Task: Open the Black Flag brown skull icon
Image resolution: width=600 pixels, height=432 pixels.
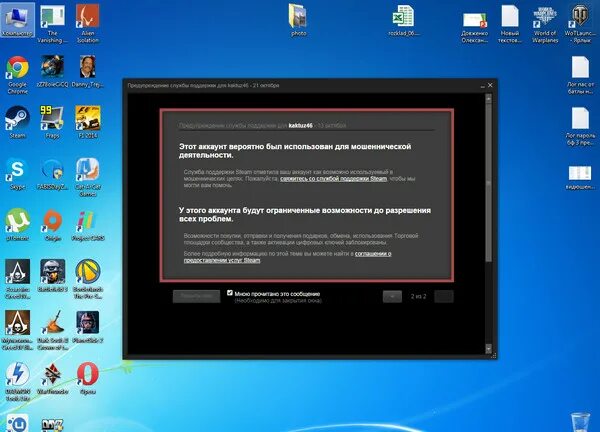Action: [18, 330]
